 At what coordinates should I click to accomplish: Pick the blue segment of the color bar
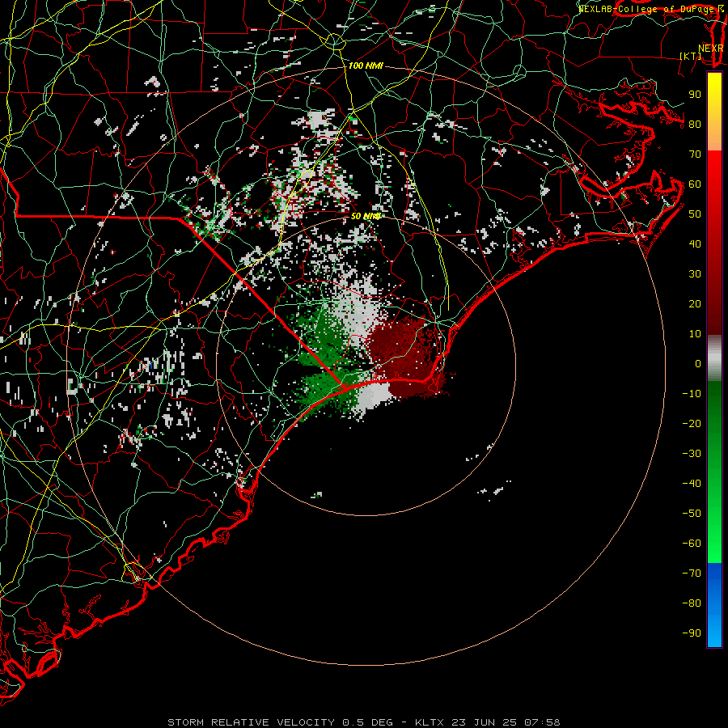[714, 604]
